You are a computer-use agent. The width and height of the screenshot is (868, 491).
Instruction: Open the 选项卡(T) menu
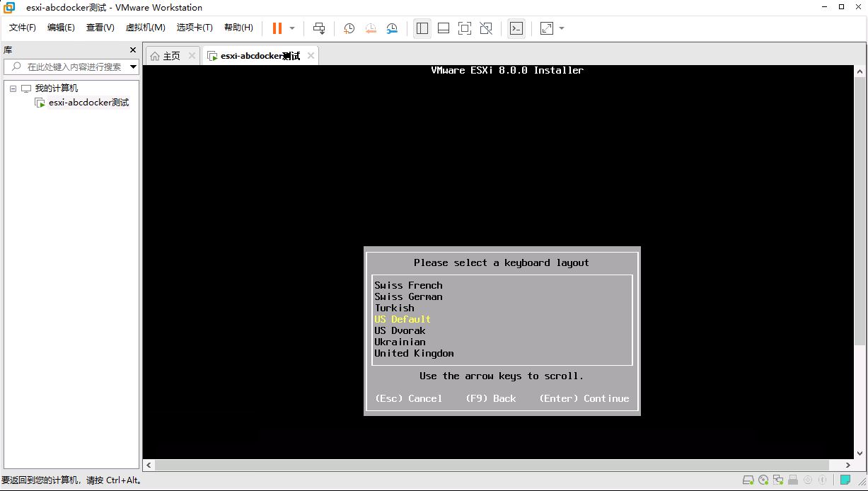coord(195,28)
